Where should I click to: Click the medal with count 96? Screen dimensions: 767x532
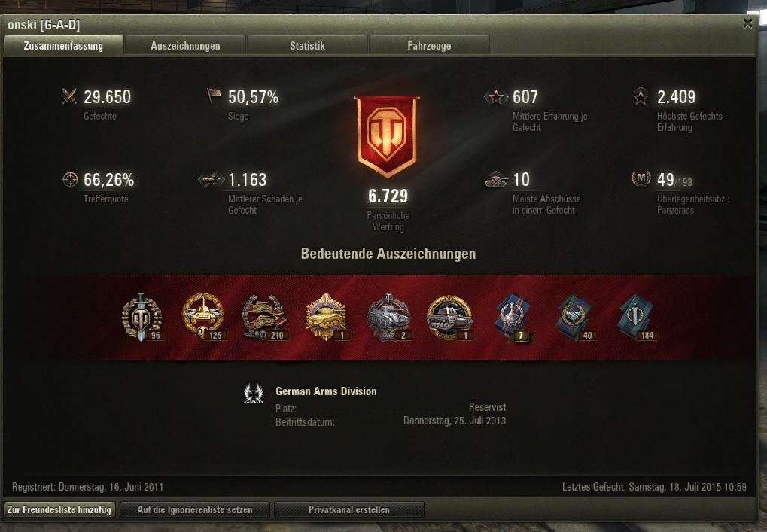(142, 317)
